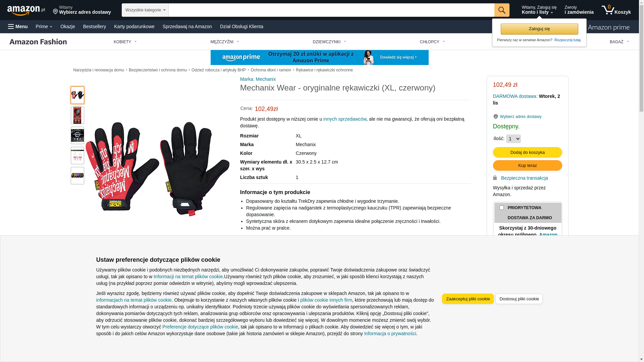Expand the KOBIETY fashion menu
This screenshot has width=644, height=362.
point(125,42)
